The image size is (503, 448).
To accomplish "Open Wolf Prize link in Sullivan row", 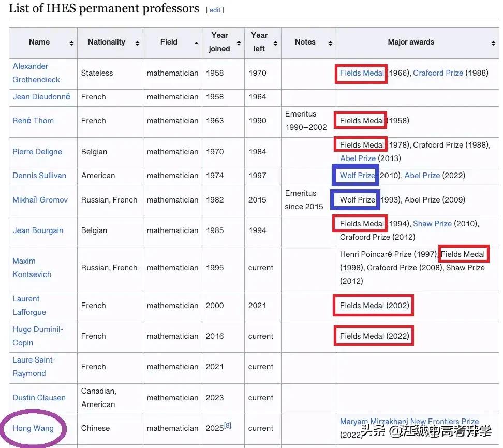I will tap(358, 176).
